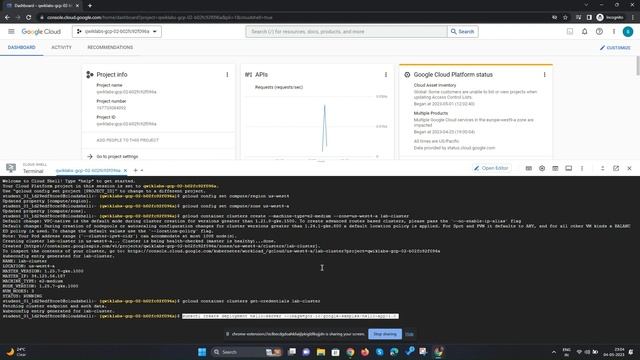
Task: Open Google Chrome from the taskbar
Action: click(350, 352)
